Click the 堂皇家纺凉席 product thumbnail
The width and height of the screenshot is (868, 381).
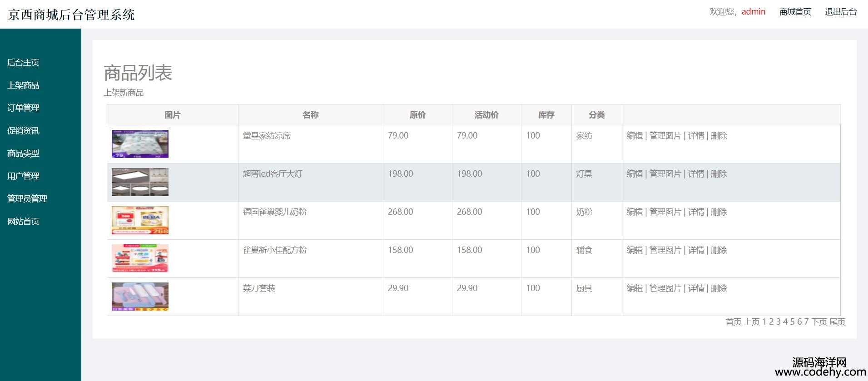click(x=140, y=144)
